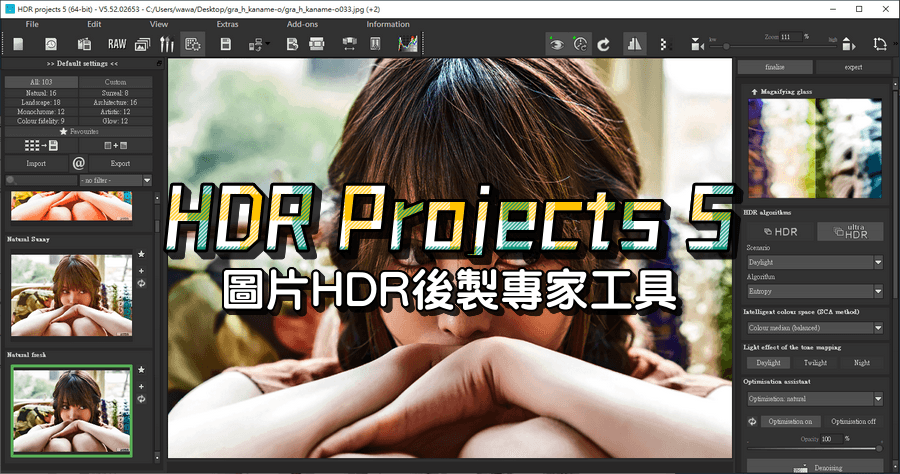The image size is (900, 474).
Task: Click the checkered transparency strip icon
Action: point(665,44)
